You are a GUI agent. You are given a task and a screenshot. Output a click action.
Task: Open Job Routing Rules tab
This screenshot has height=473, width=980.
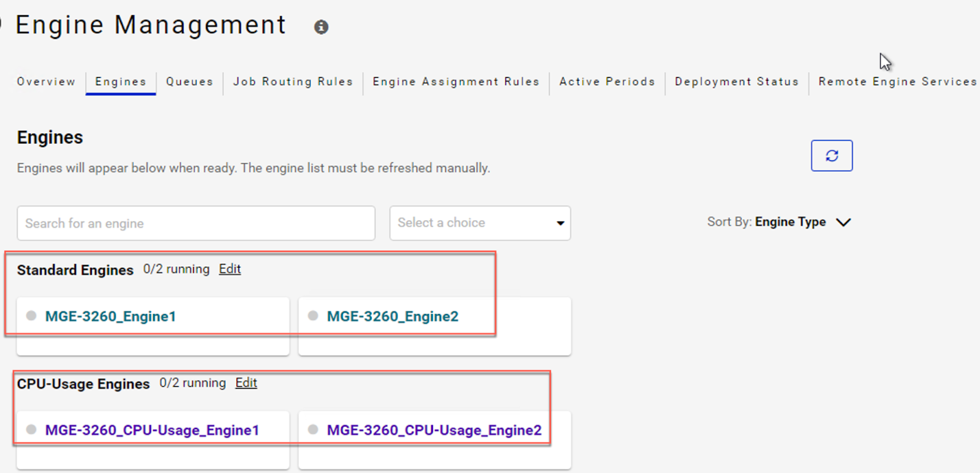[293, 81]
